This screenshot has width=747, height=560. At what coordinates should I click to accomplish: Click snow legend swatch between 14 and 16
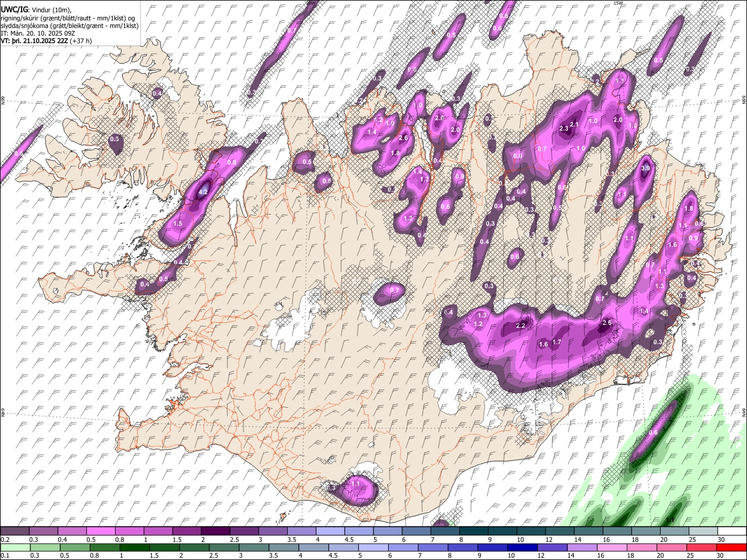coord(589,531)
